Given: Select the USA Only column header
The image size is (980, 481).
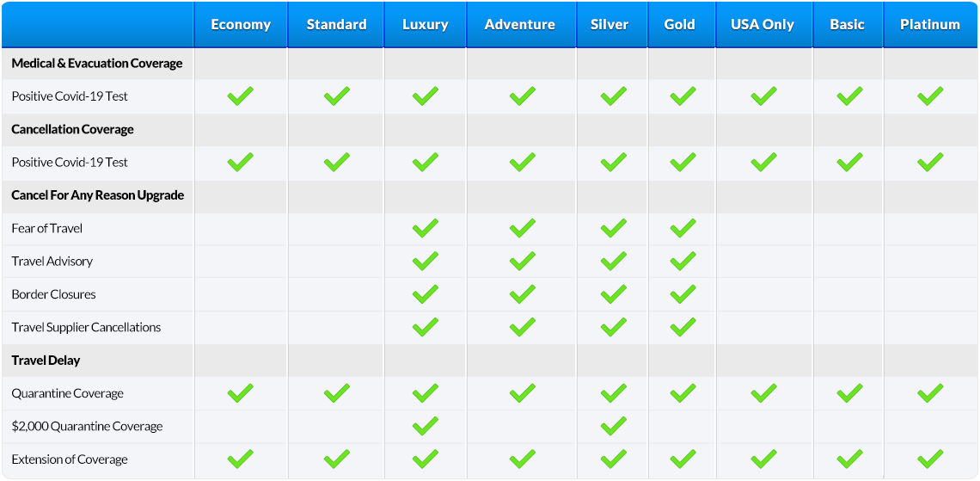Looking at the screenshot, I should tap(763, 25).
